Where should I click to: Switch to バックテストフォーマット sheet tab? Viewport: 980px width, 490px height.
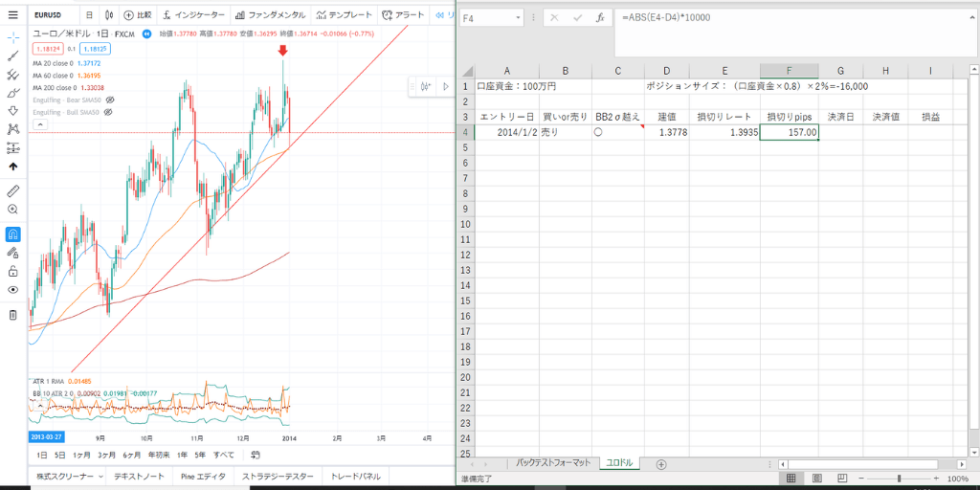coord(553,463)
